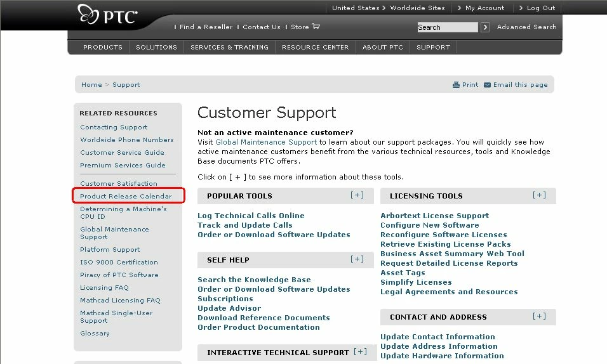Click United States region link

coord(356,8)
